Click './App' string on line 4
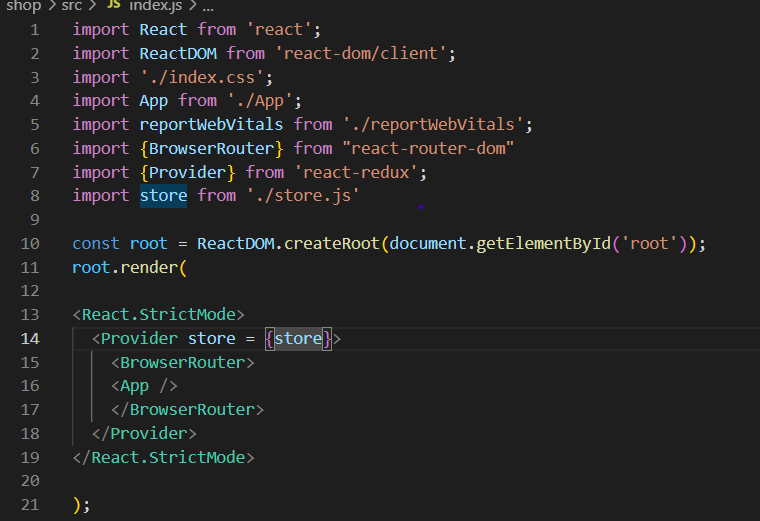The image size is (760, 521). click(260, 101)
